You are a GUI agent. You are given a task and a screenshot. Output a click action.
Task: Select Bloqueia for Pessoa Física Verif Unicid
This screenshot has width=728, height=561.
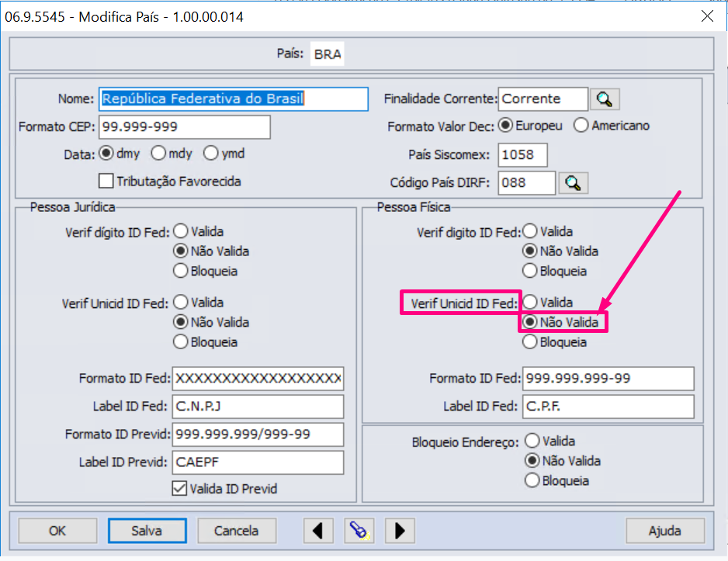click(530, 342)
